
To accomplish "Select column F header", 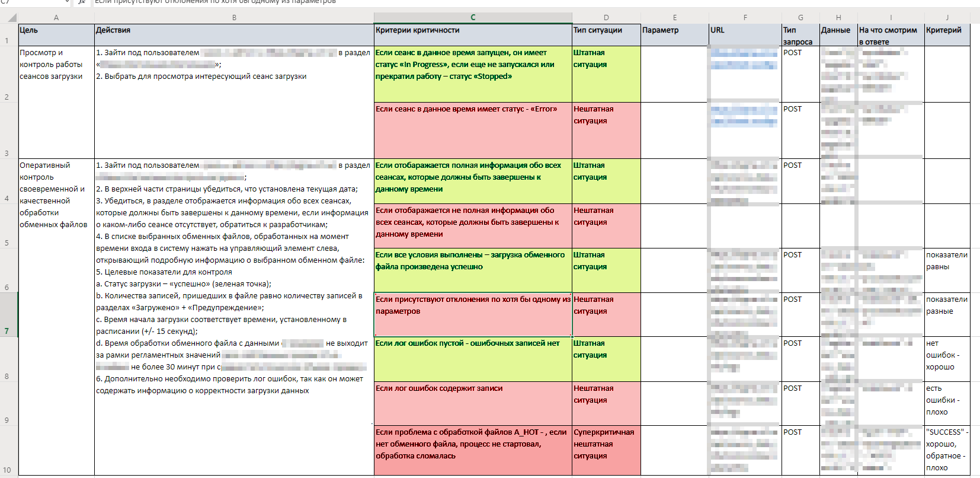I will [745, 18].
